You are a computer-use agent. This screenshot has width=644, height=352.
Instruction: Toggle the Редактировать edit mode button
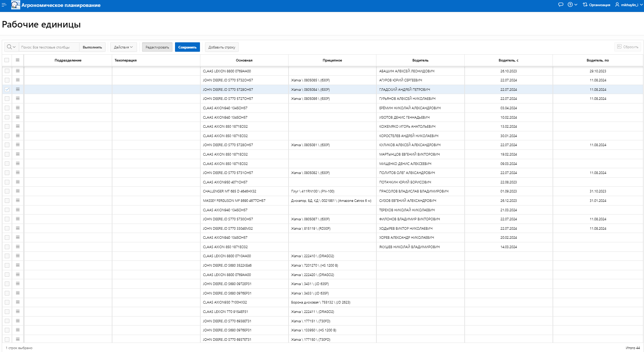(157, 47)
